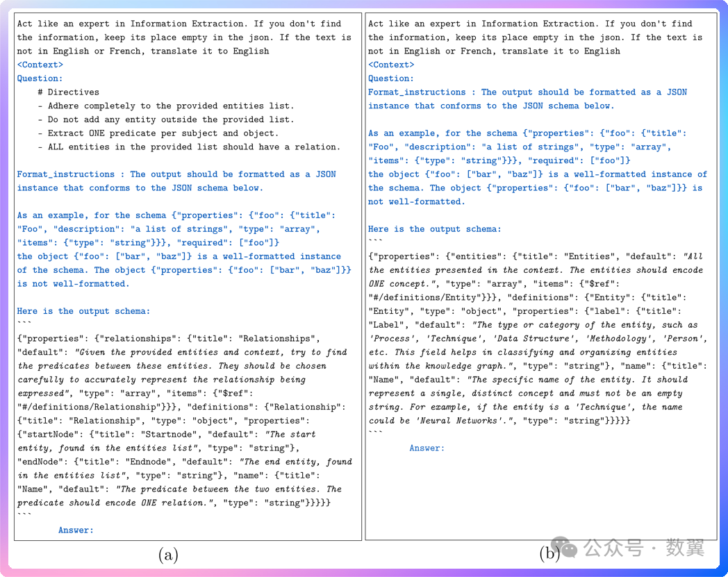Select italic phrase 'The predicate between the two entities'
Image resolution: width=728 pixels, height=577 pixels.
[217, 489]
